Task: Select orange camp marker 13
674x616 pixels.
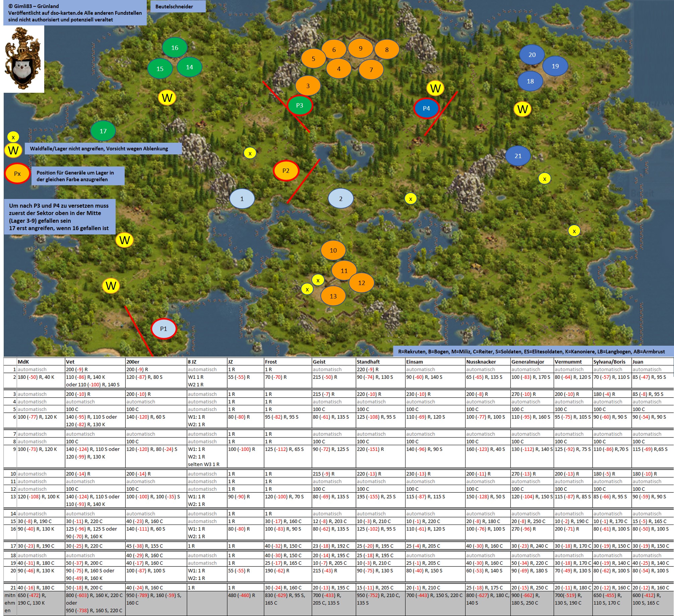Action: point(333,296)
